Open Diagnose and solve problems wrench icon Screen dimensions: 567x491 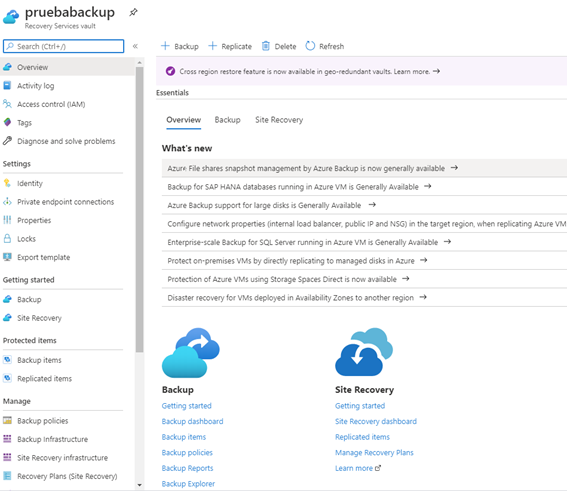(7, 141)
